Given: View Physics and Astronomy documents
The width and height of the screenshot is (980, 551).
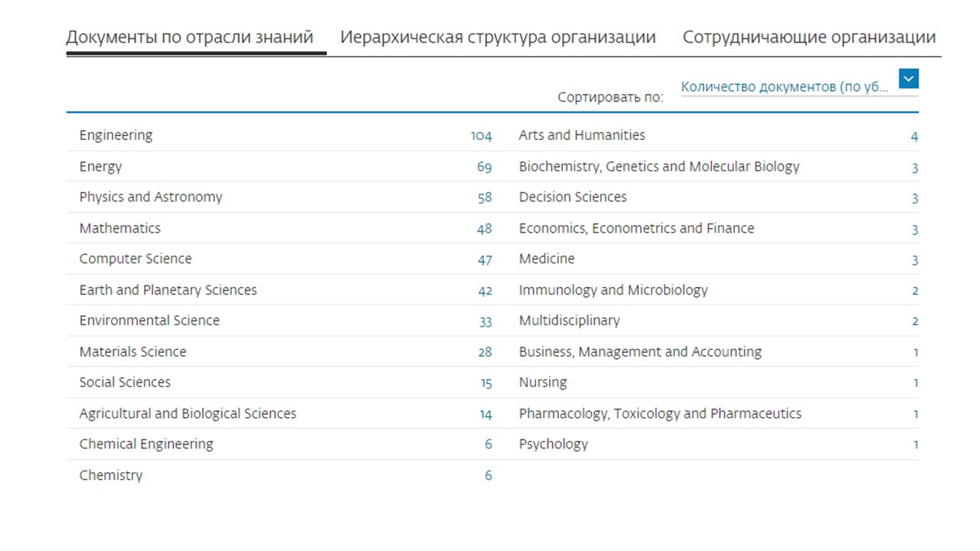Looking at the screenshot, I should tap(151, 197).
